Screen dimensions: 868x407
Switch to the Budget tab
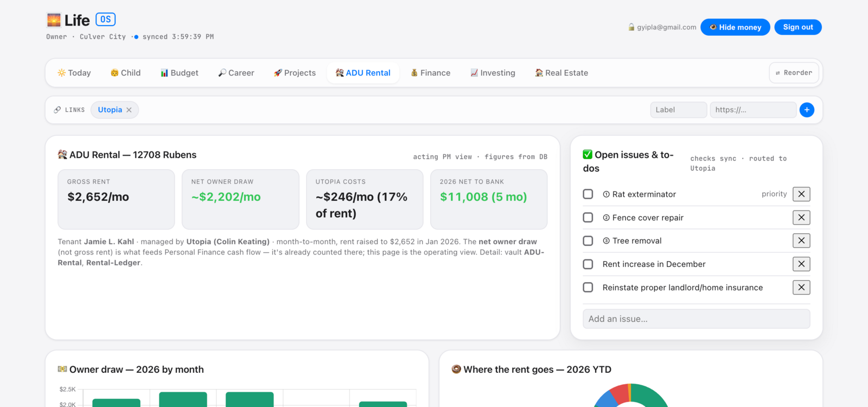click(x=180, y=73)
